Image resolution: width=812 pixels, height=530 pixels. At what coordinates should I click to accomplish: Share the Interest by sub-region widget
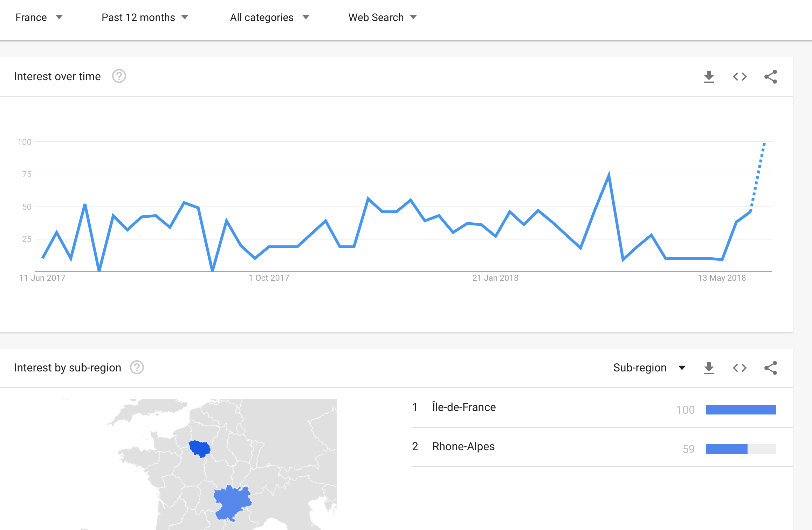770,368
